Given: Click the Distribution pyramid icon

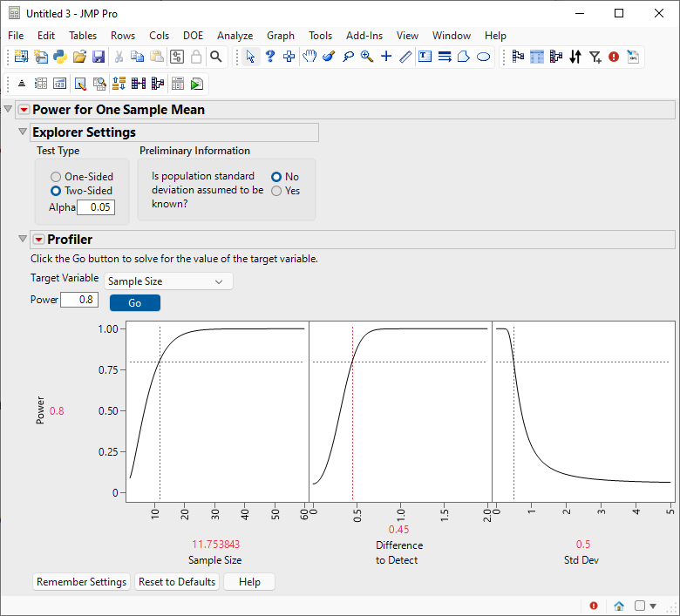Looking at the screenshot, I should pos(21,84).
